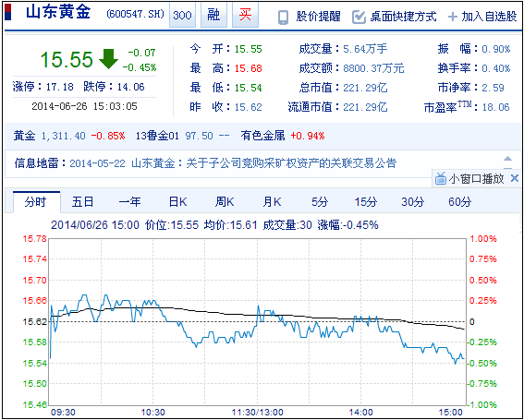
Task: Click the red 买 buy button
Action: (245, 15)
